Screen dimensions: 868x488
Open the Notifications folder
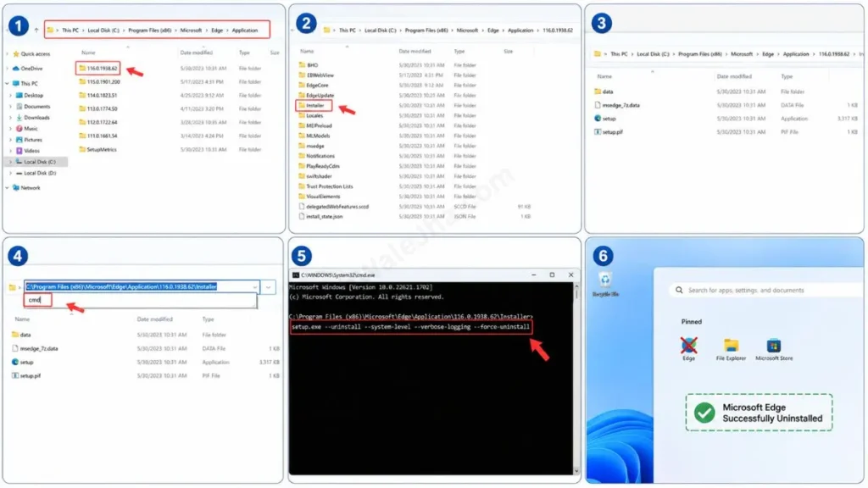point(317,156)
